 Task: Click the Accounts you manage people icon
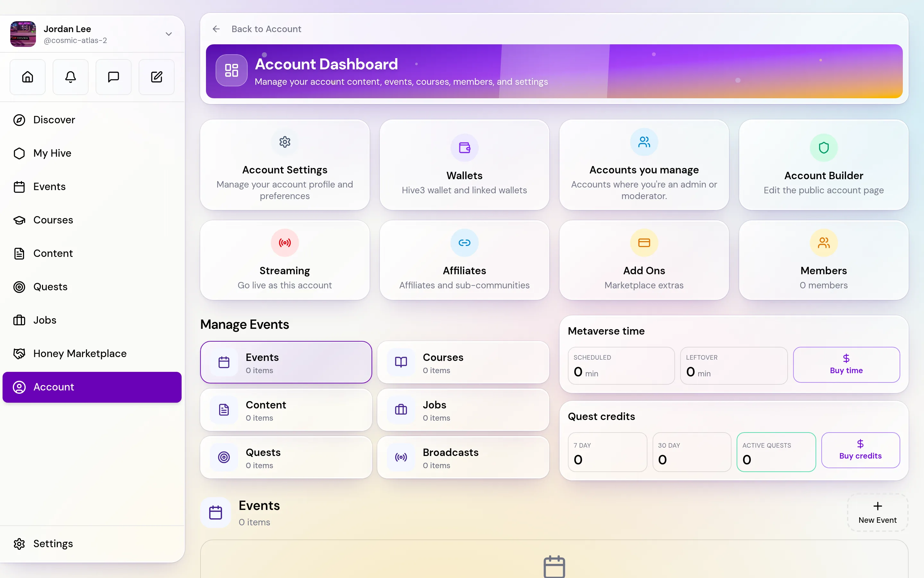pyautogui.click(x=644, y=142)
